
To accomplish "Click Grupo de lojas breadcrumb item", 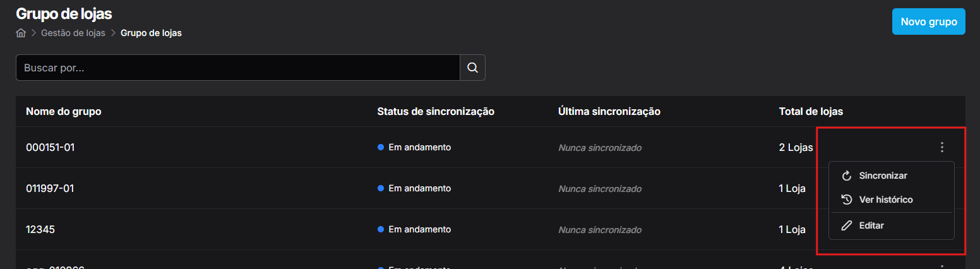I will [151, 33].
